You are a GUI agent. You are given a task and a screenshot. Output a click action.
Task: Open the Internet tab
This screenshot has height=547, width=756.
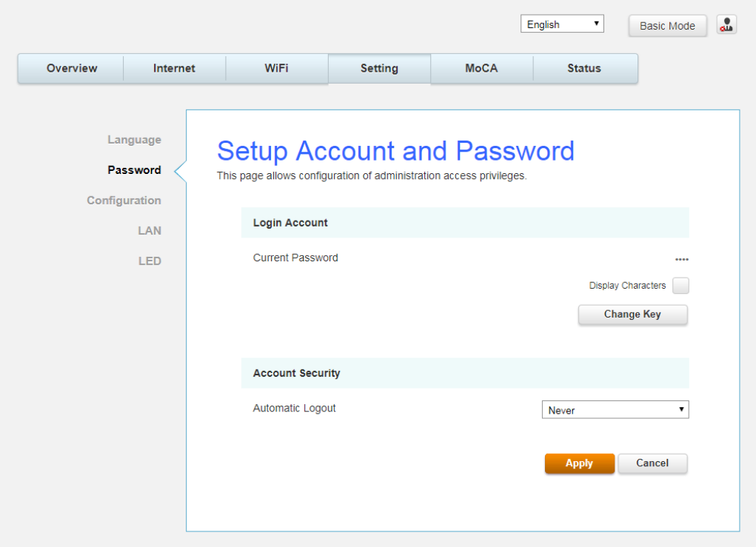pos(174,68)
